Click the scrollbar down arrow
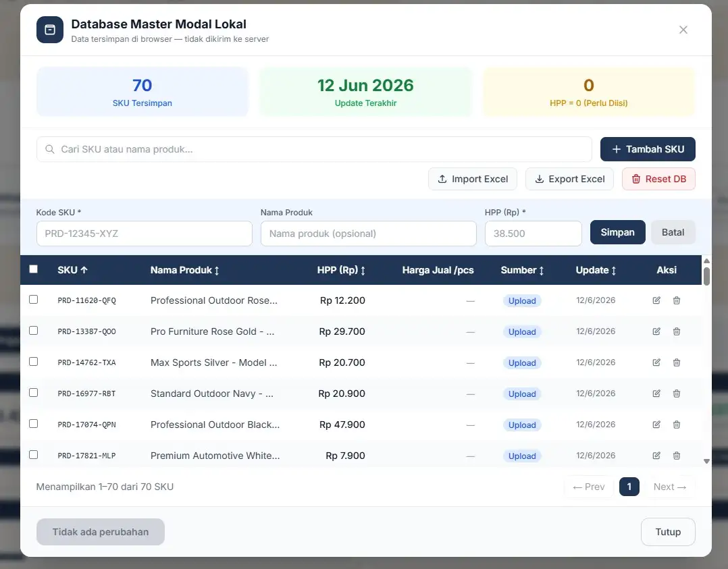Viewport: 728px width, 569px height. [x=706, y=461]
